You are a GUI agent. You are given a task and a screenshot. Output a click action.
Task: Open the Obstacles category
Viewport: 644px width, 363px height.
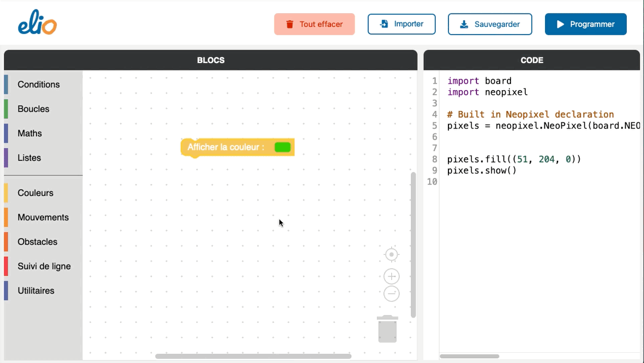[38, 242]
